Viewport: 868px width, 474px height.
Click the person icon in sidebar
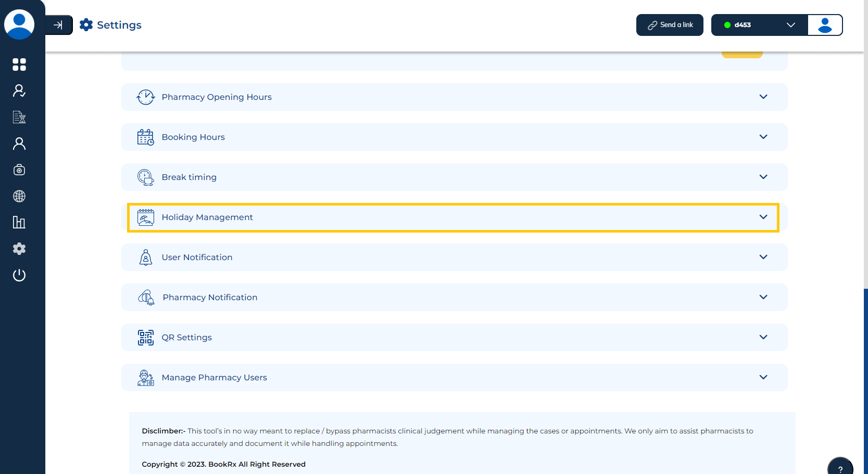[19, 144]
